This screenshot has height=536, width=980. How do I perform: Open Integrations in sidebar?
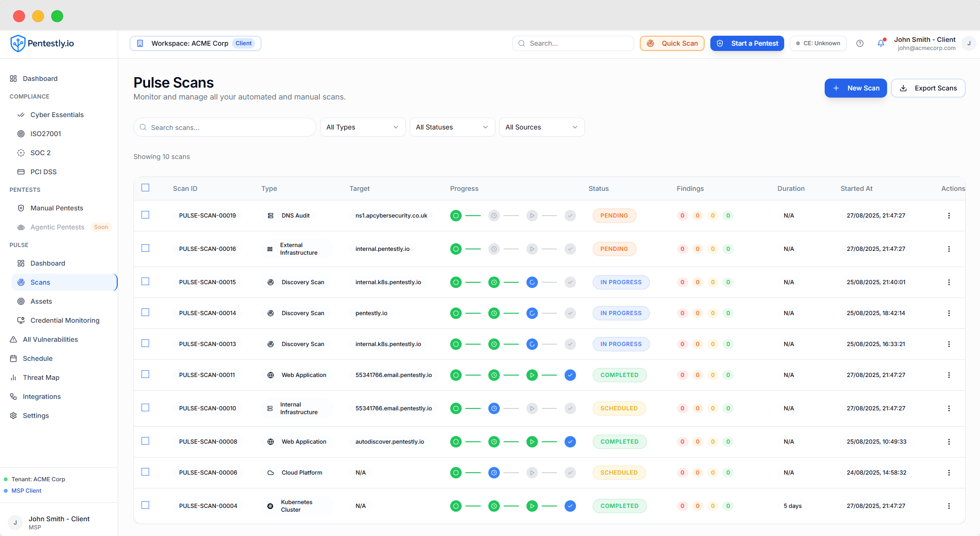[42, 397]
